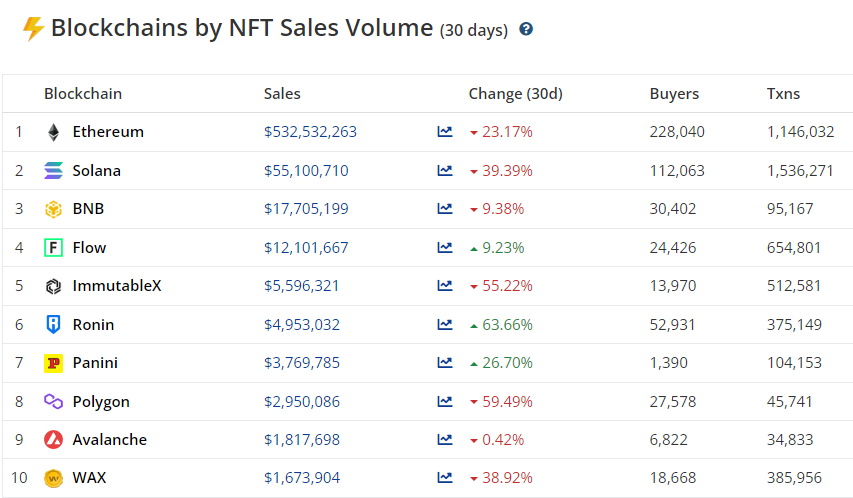Click the Solana logo icon
Viewport: 853px width, 498px height.
(x=53, y=171)
